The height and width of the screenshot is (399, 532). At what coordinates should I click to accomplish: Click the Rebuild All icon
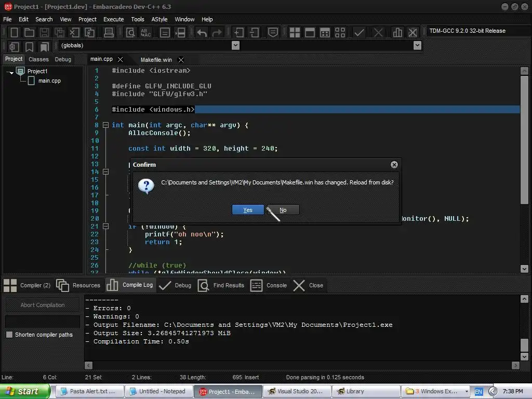pyautogui.click(x=340, y=33)
